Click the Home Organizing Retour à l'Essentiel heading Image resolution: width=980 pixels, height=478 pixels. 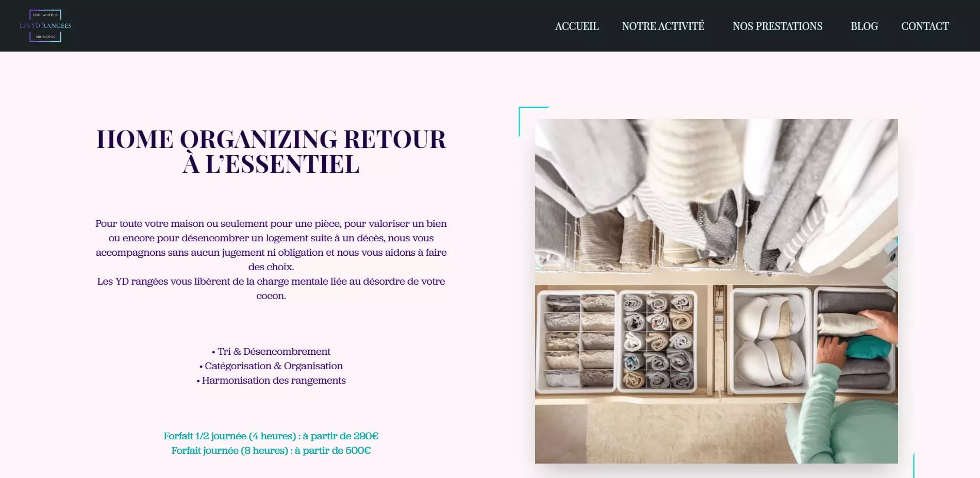pyautogui.click(x=271, y=152)
